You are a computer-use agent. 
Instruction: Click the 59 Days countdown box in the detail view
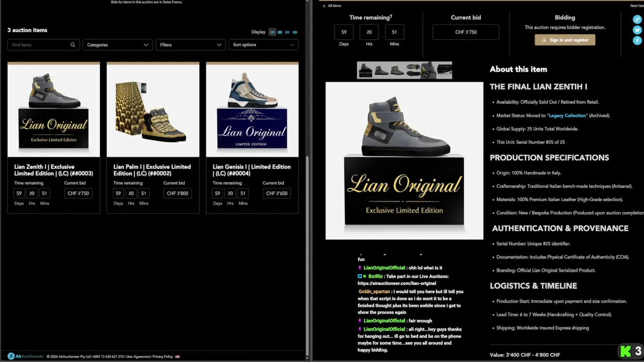click(344, 32)
